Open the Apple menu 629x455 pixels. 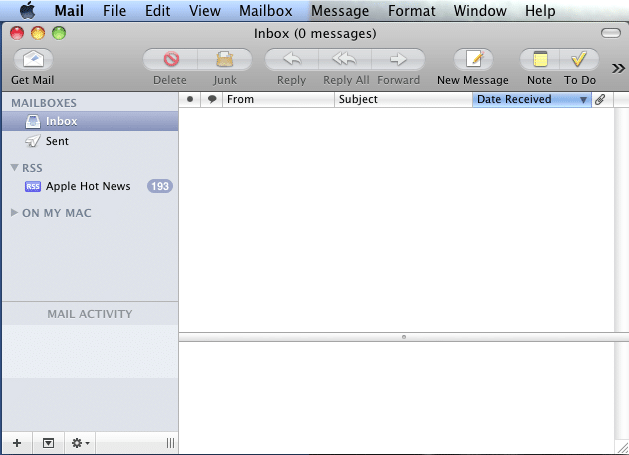click(x=28, y=10)
